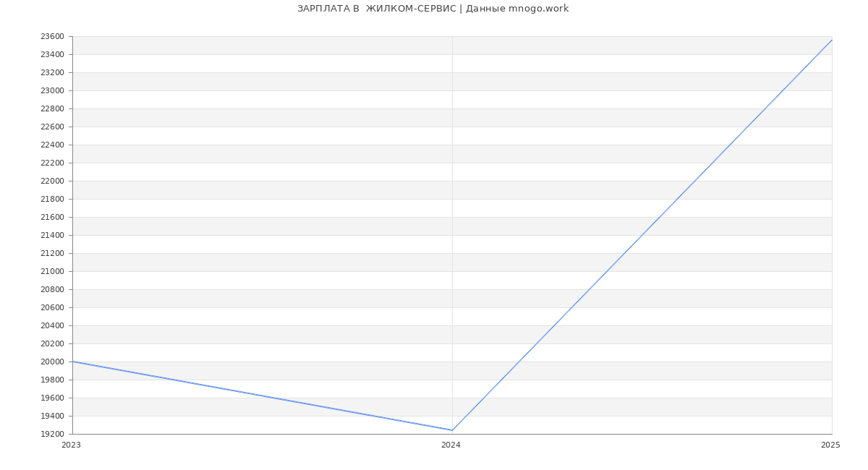
Task: Click the 23600 y-axis label
Action: [52, 36]
